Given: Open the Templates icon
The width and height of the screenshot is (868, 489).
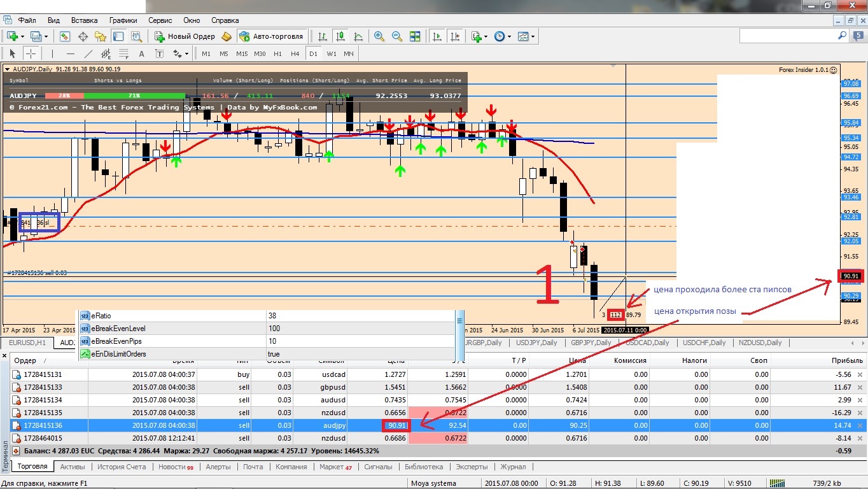Looking at the screenshot, I should click(x=522, y=36).
